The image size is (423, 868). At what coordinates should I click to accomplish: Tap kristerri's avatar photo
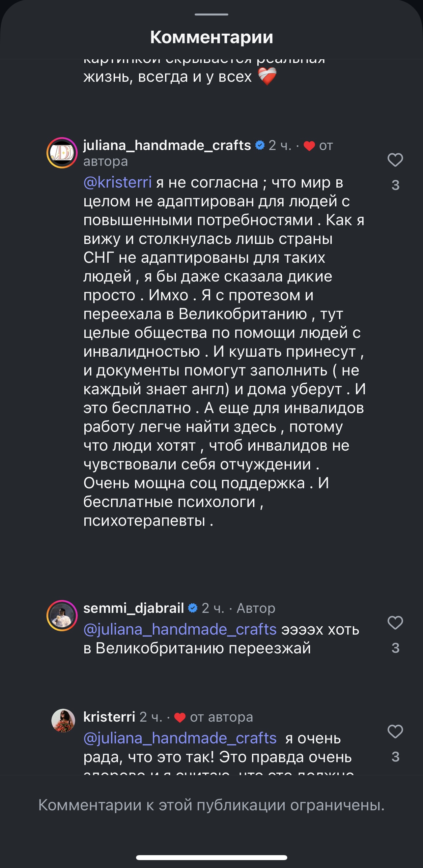tap(63, 720)
